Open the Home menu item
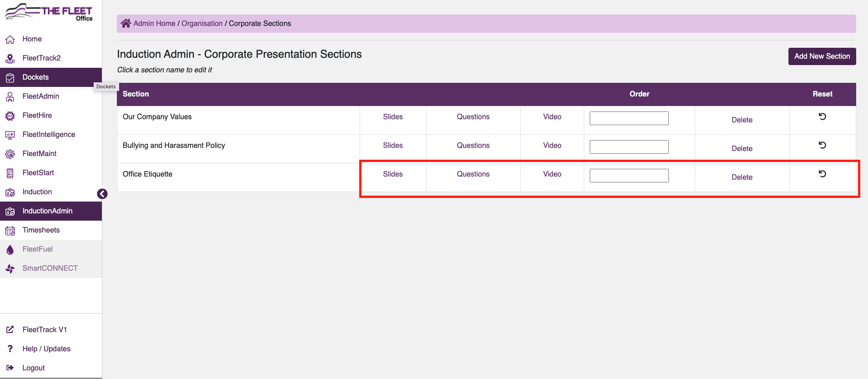Viewport: 868px width, 379px height. coord(51,39)
